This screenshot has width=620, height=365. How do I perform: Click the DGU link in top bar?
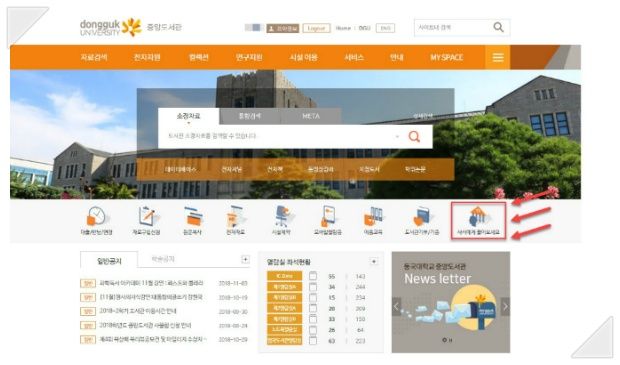364,28
